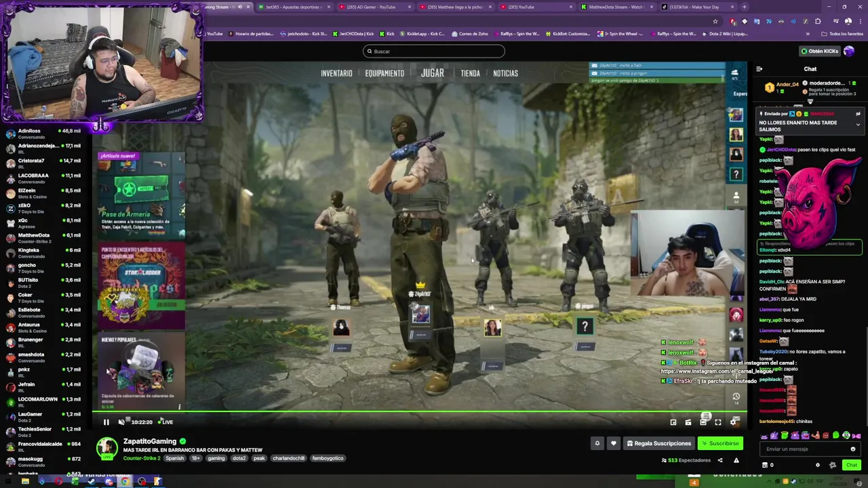Click Regala Suscripciones button

(658, 443)
